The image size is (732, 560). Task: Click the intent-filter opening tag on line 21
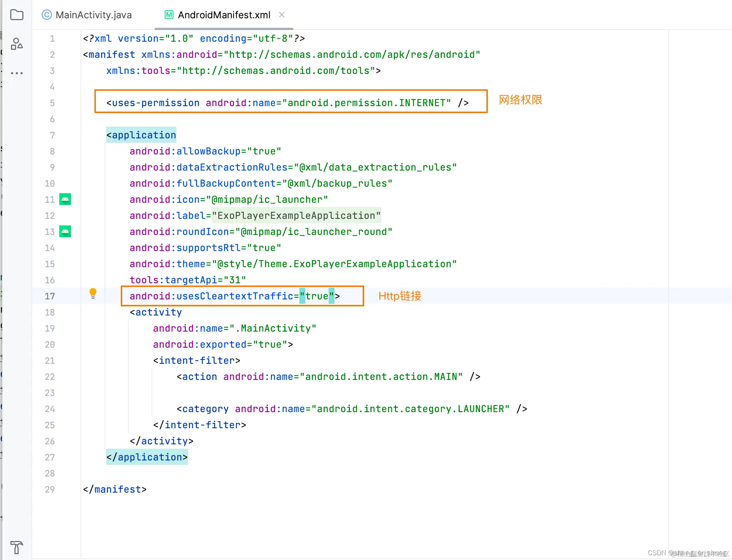tap(197, 361)
